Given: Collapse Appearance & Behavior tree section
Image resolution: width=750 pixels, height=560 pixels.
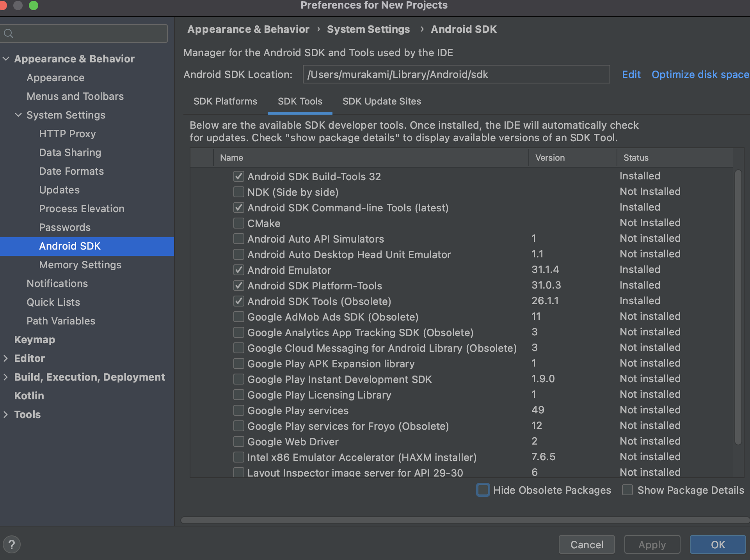Looking at the screenshot, I should 6,59.
